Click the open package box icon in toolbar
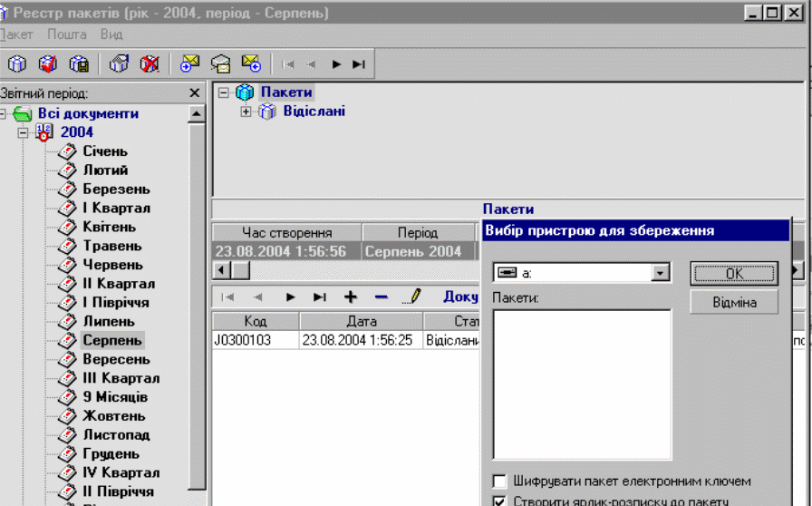 pyautogui.click(x=119, y=64)
